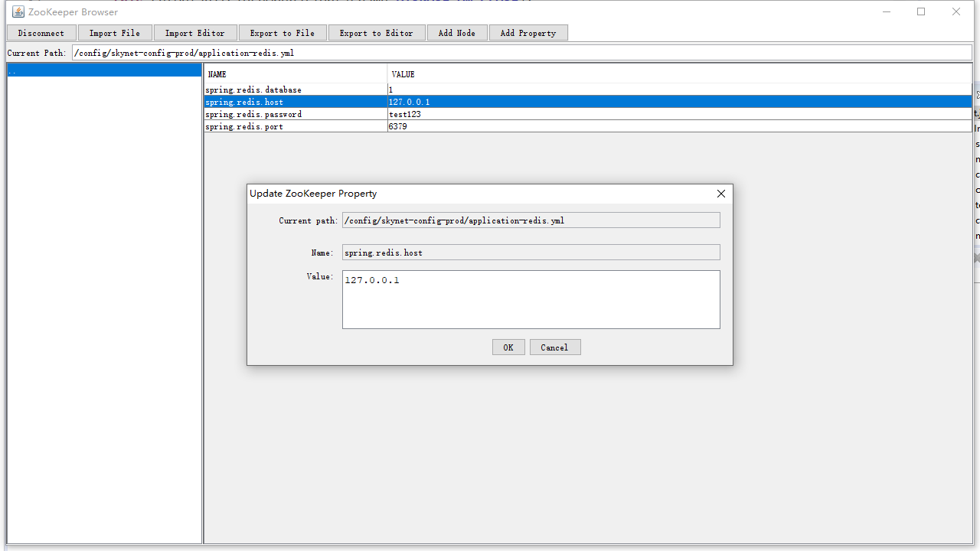The height and width of the screenshot is (551, 980).
Task: Select Export to File
Action: [x=283, y=33]
